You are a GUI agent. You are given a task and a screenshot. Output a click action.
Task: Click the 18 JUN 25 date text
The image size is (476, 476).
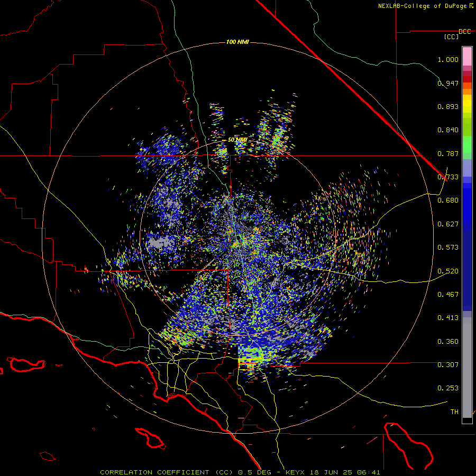tap(332, 472)
